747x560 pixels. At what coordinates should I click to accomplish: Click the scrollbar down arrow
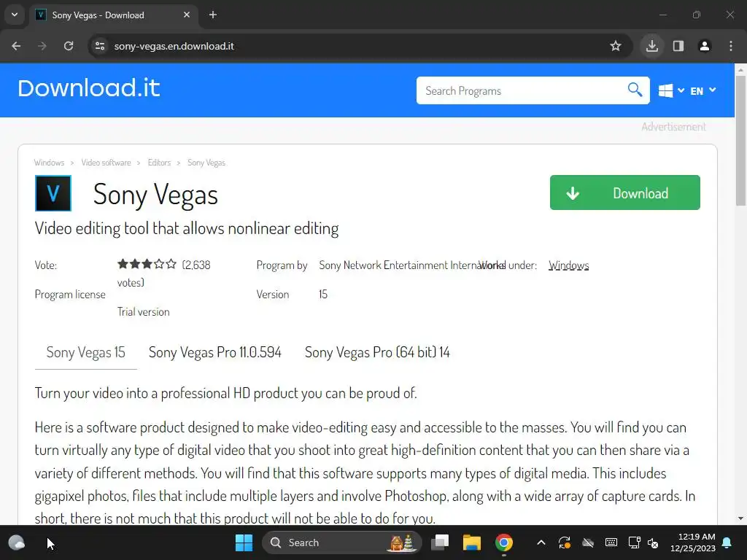(740, 518)
